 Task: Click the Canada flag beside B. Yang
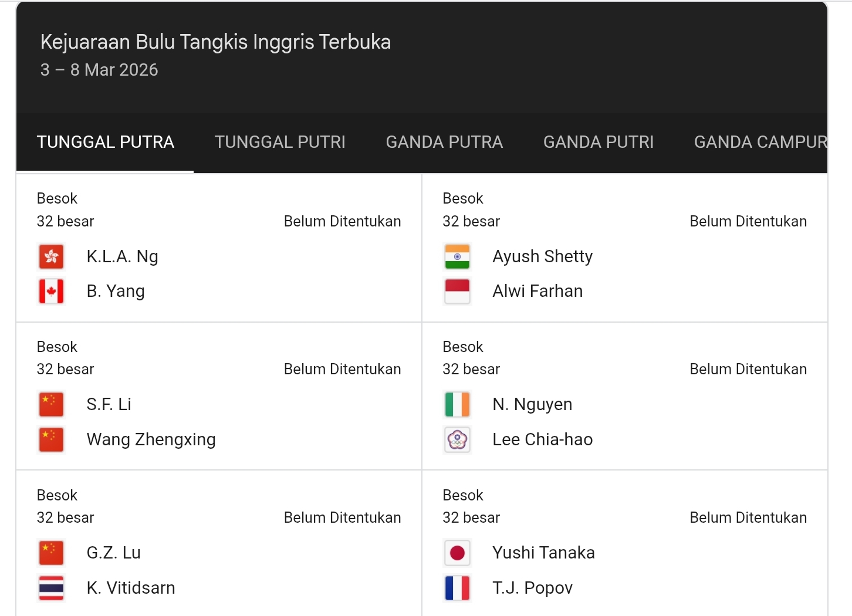51,291
